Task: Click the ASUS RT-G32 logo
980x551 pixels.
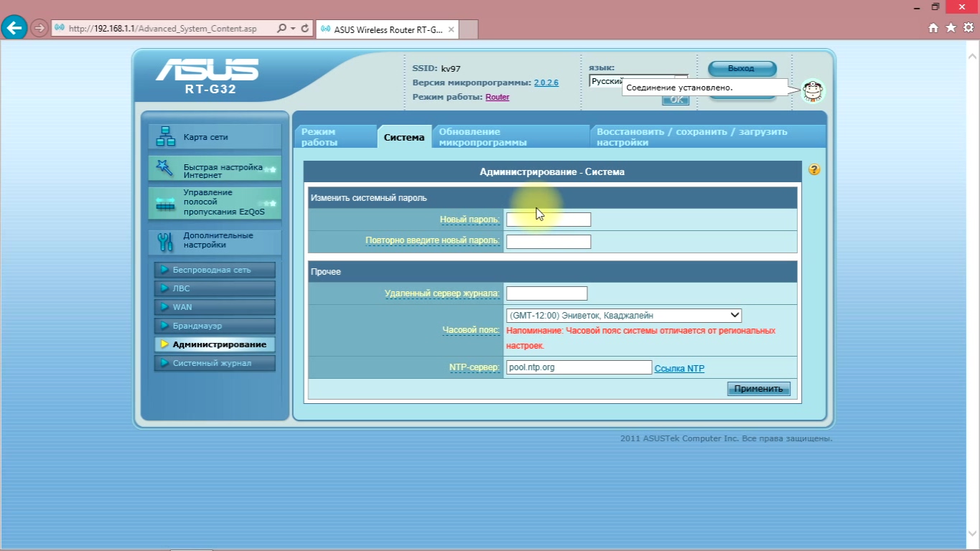Action: pos(207,77)
